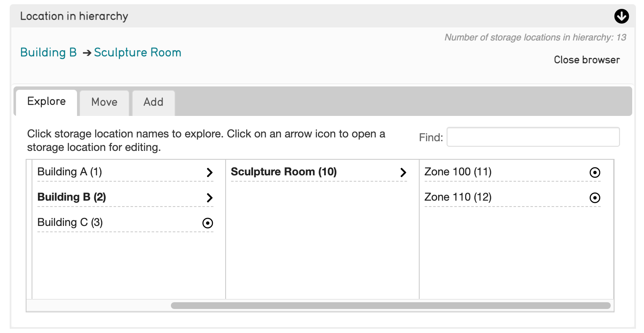Explore Building C location name
This screenshot has width=644, height=333.
click(x=70, y=223)
